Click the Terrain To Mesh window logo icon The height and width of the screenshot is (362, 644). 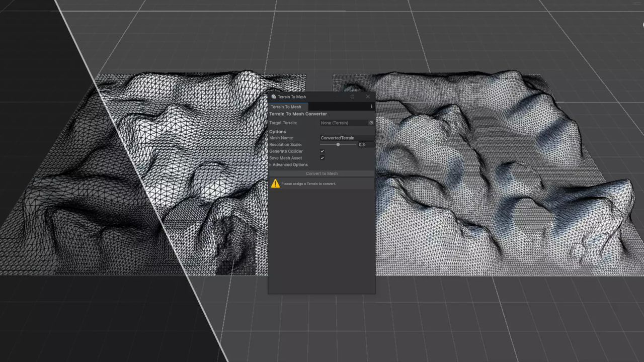click(274, 97)
